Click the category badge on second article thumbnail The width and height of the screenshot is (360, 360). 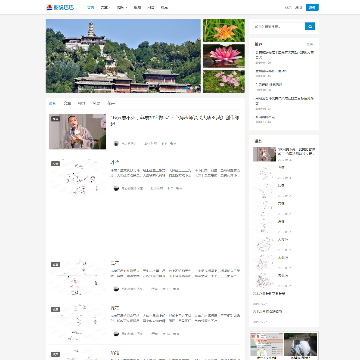pyautogui.click(x=55, y=163)
